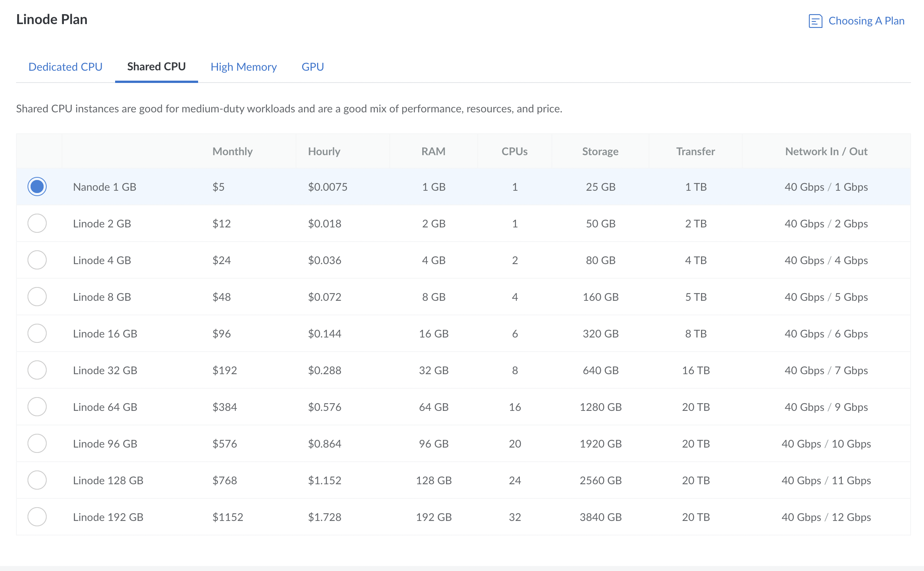Screen dimensions: 924x571
Task: Click the RAM column header
Action: (x=433, y=151)
